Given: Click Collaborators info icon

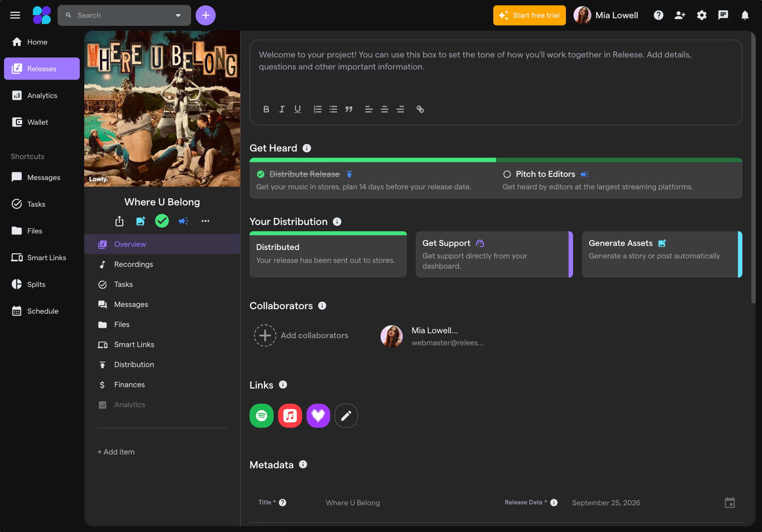Looking at the screenshot, I should (x=322, y=306).
